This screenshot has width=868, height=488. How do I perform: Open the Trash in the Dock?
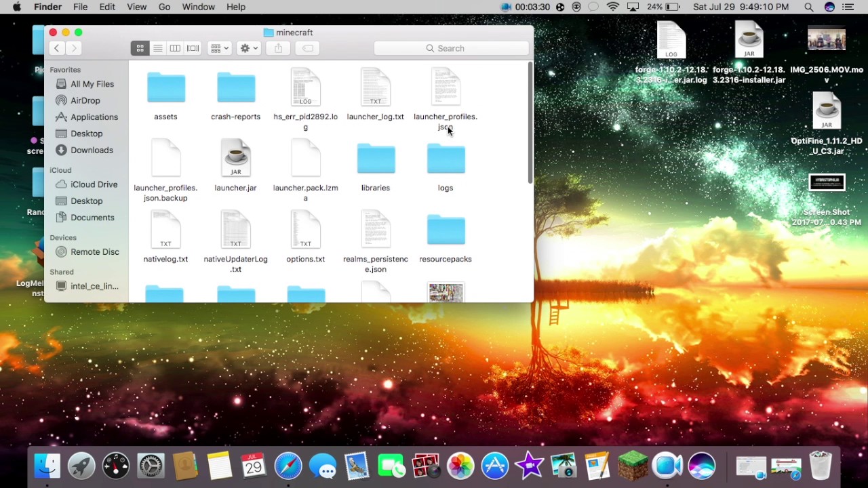coord(820,466)
